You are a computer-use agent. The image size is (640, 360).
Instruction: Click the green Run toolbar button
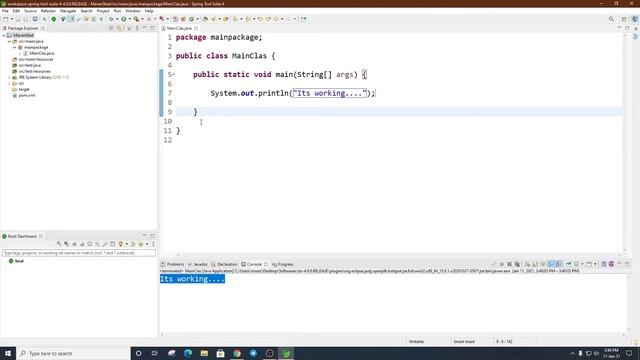click(x=123, y=19)
